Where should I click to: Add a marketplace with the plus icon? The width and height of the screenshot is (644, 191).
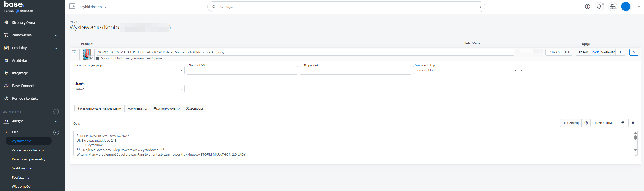pos(56,112)
